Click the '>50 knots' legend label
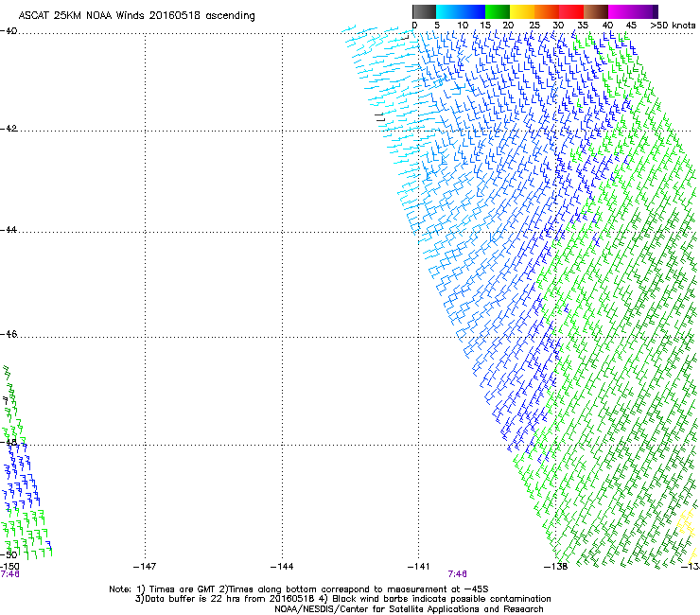Screen dimensions: 700x615 coord(673,26)
